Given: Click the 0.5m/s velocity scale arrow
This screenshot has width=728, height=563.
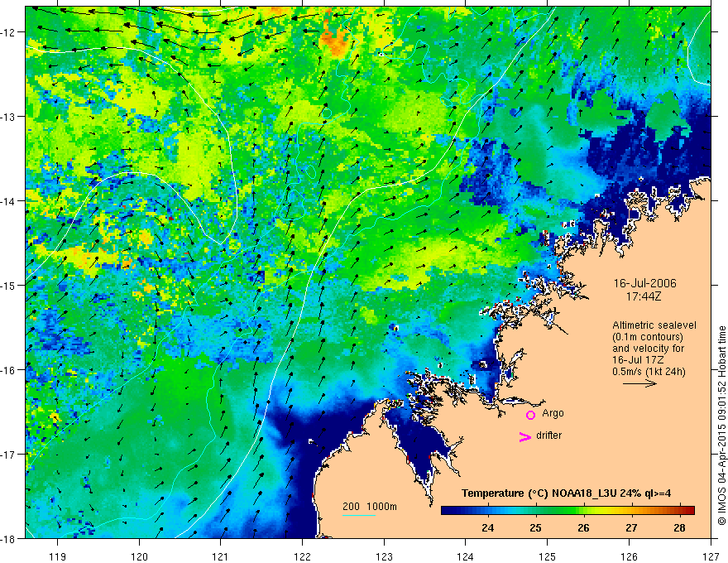Looking at the screenshot, I should (x=639, y=383).
